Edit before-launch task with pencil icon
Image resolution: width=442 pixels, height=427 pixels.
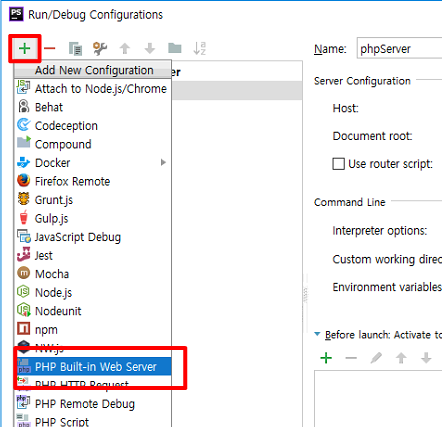click(376, 358)
